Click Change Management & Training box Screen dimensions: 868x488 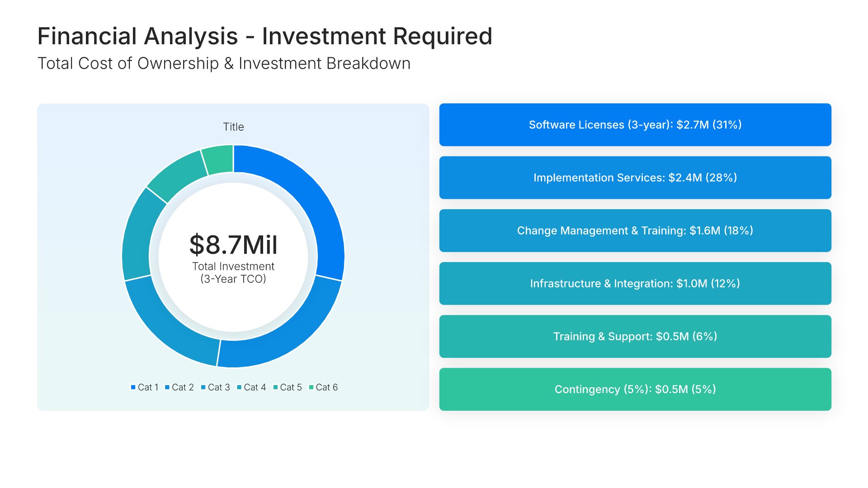[x=635, y=230]
